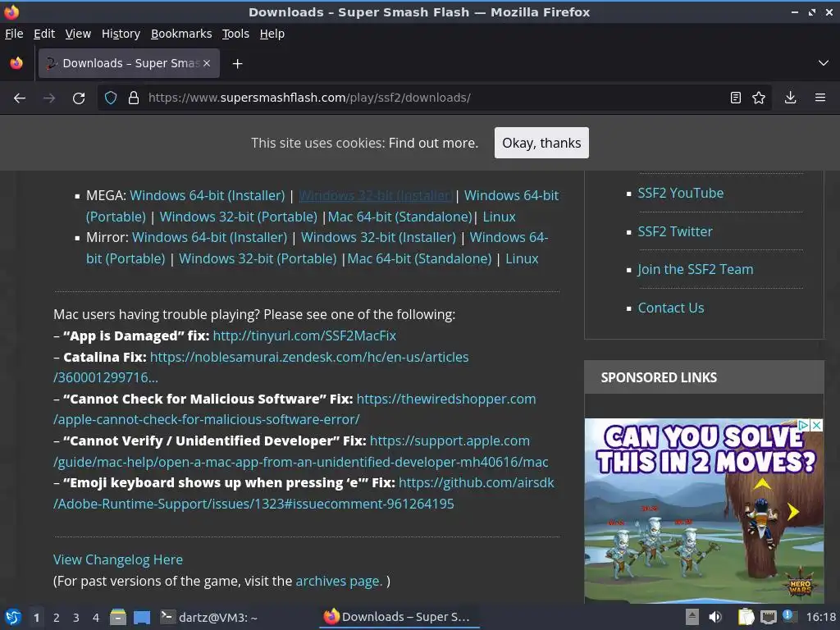This screenshot has width=840, height=630.
Task: Click the forward navigation arrow
Action: [x=49, y=98]
